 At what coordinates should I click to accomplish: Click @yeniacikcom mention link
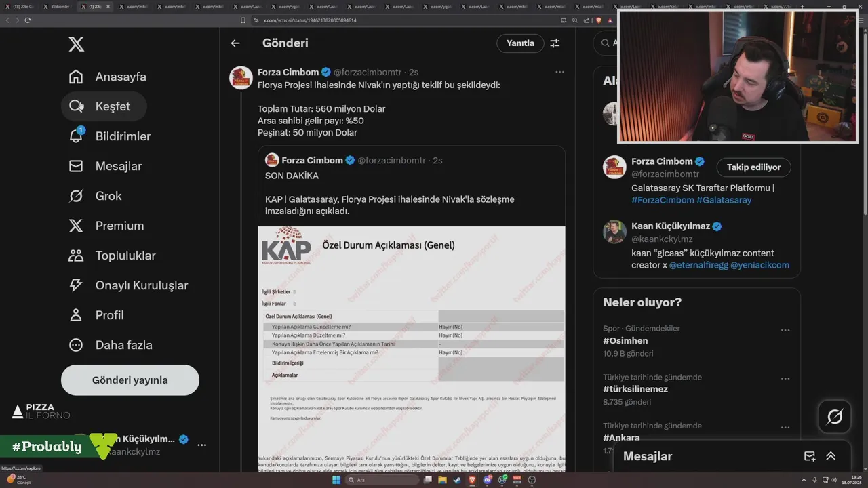coord(759,265)
